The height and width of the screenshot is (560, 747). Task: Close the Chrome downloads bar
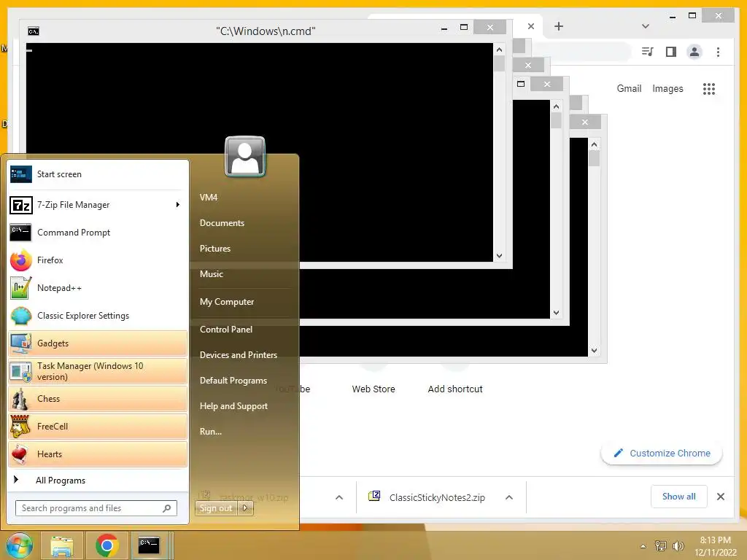coord(721,497)
